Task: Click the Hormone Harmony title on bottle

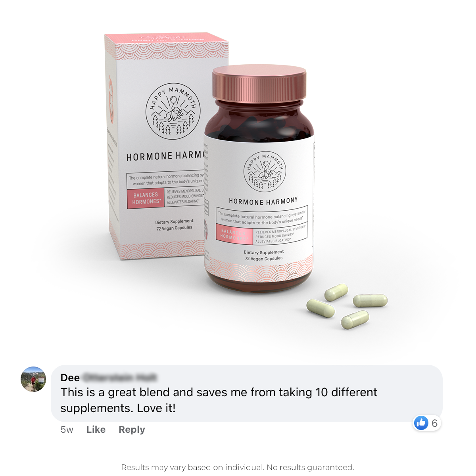Action: tap(263, 201)
